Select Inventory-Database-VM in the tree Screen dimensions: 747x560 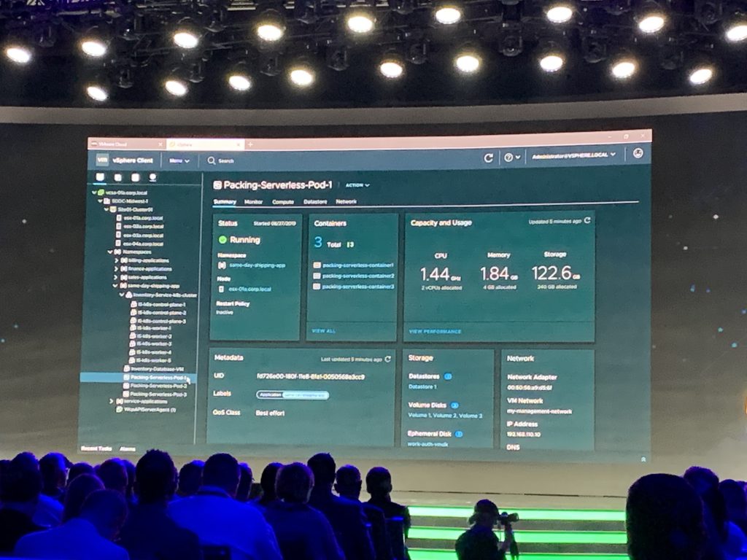click(154, 368)
